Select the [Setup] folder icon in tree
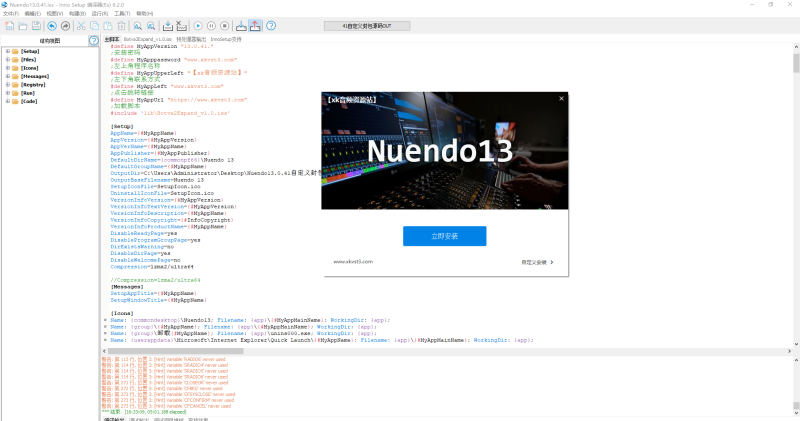This screenshot has height=421, width=800. pos(15,52)
